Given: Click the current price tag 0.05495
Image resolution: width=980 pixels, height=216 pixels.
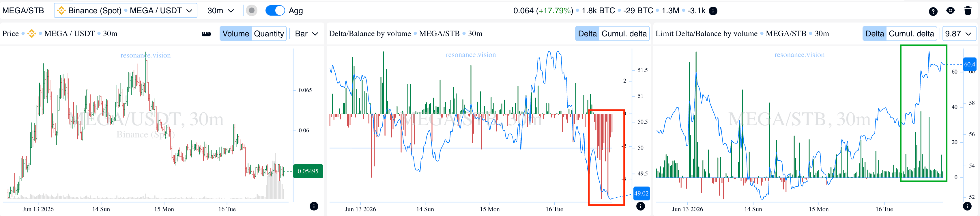Looking at the screenshot, I should click(x=308, y=171).
